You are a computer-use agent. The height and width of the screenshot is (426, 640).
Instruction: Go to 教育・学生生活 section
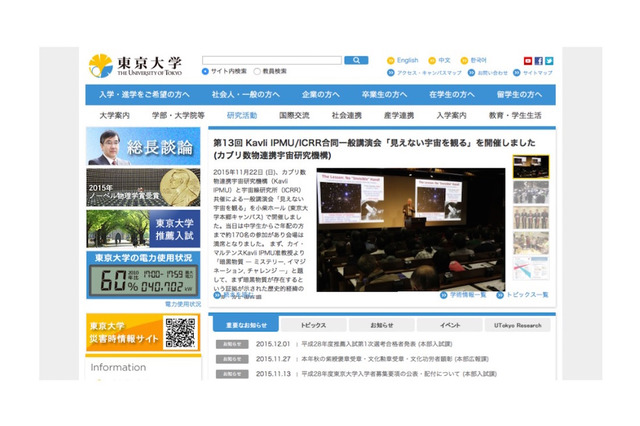point(515,115)
